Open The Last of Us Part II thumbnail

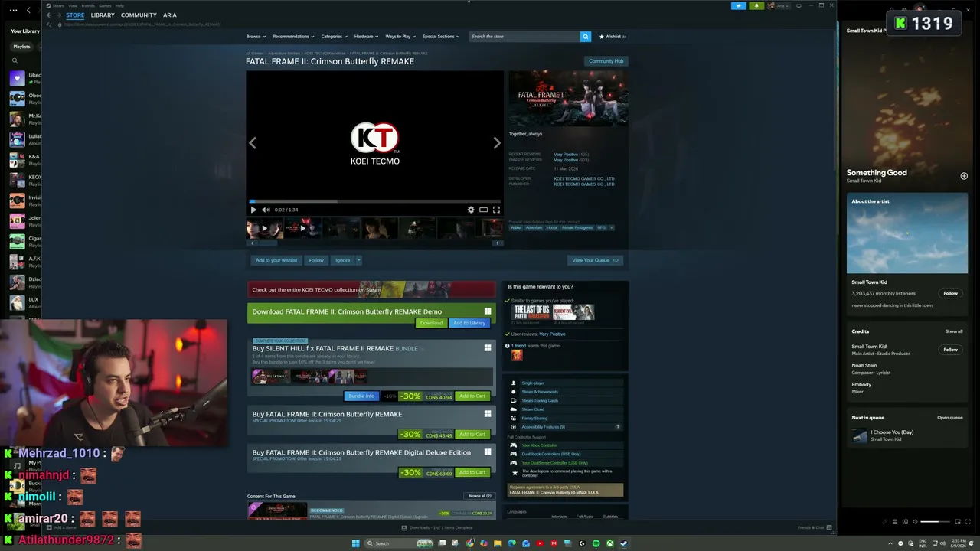tap(531, 312)
